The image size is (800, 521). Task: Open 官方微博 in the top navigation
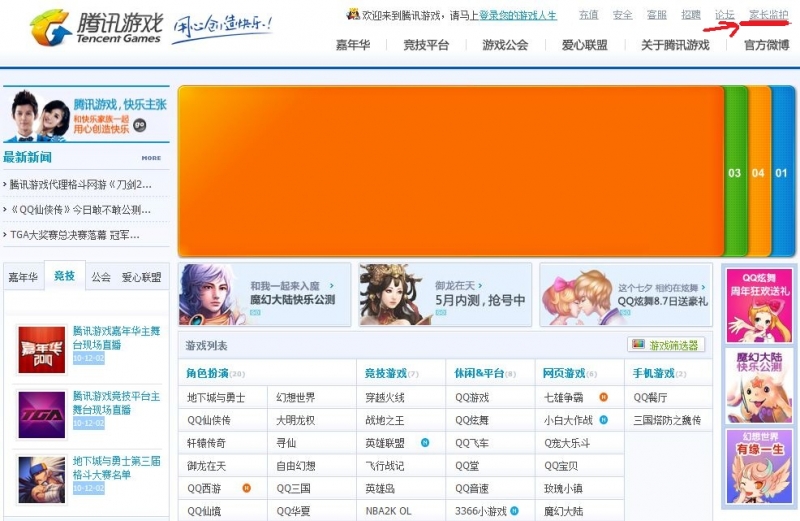click(767, 45)
